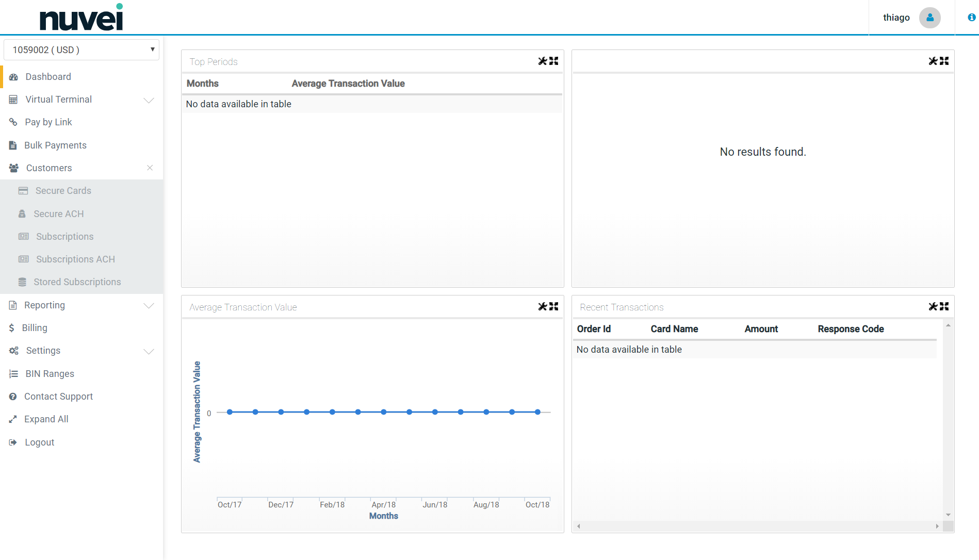
Task: Click Expand All in the sidebar
Action: pos(46,419)
